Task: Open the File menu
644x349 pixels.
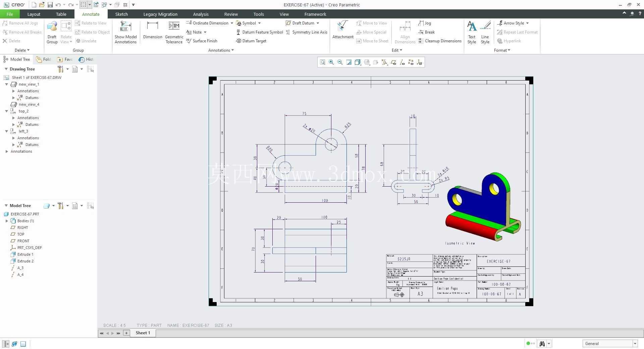Action: 10,14
